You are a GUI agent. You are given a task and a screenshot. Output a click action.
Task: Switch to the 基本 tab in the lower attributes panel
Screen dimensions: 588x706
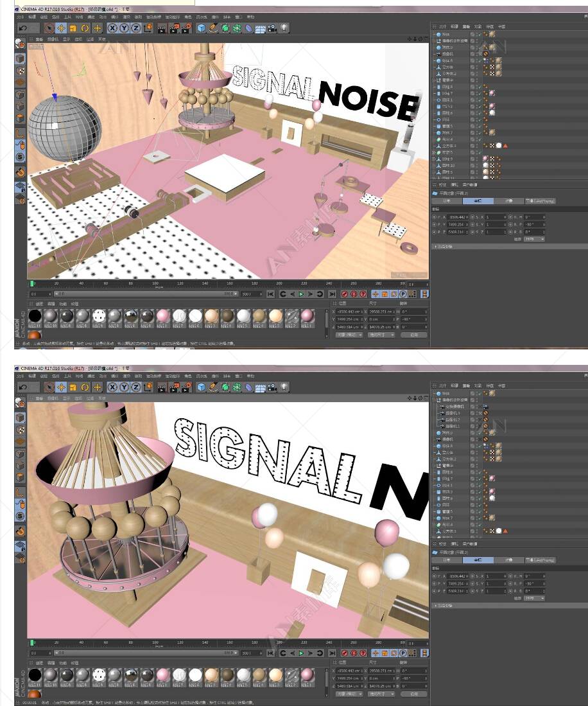tap(447, 560)
